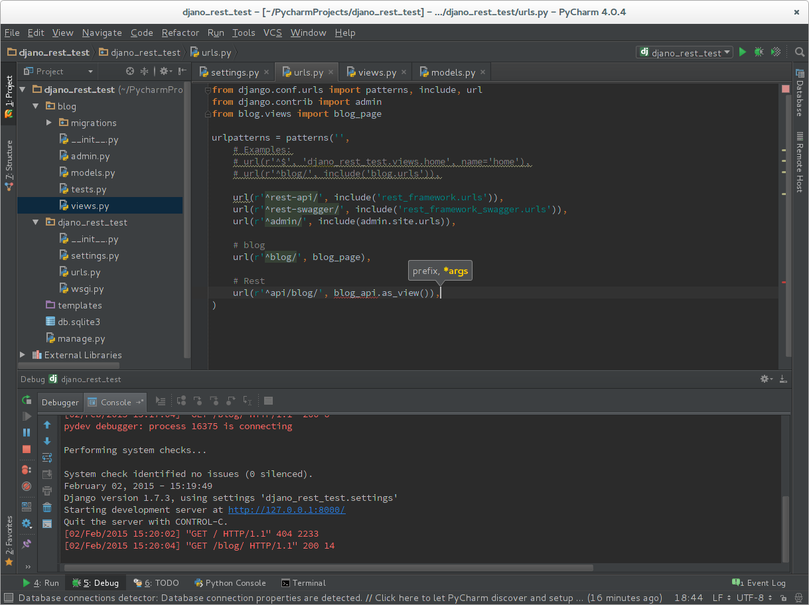Collapse the inner djano_rest_test folder
Image resolution: width=809 pixels, height=605 pixels.
click(x=36, y=222)
